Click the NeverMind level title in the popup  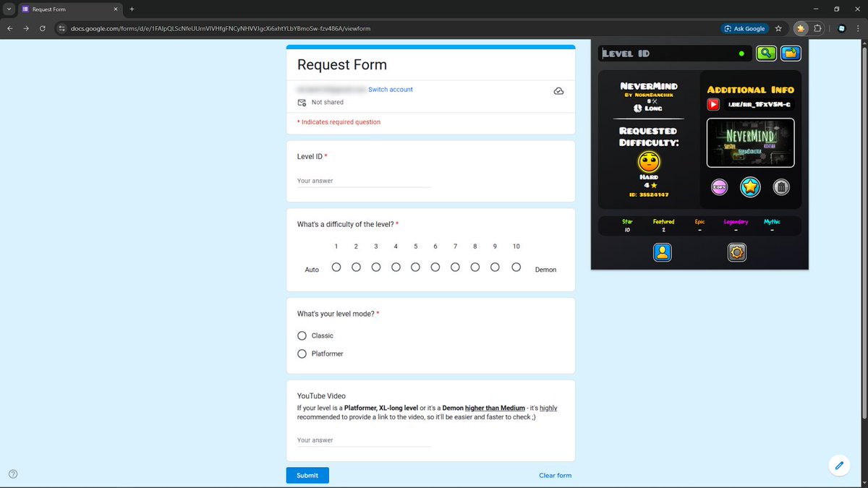649,86
